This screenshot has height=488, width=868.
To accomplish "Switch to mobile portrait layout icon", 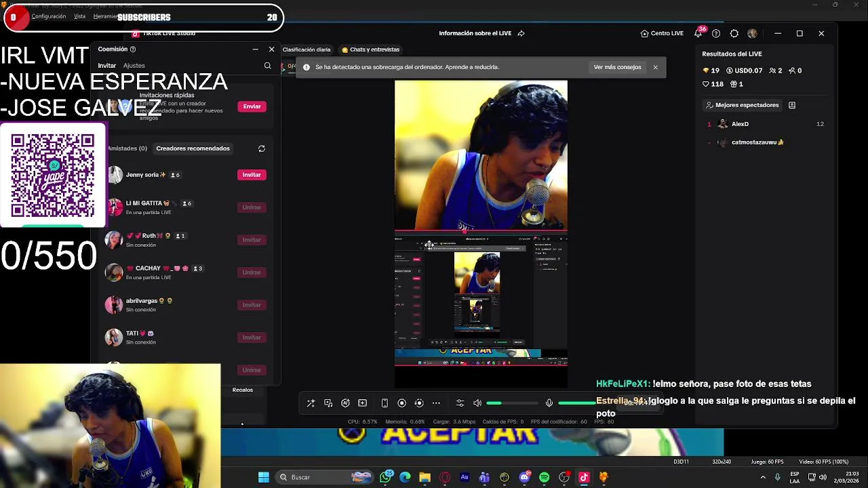I will point(384,403).
